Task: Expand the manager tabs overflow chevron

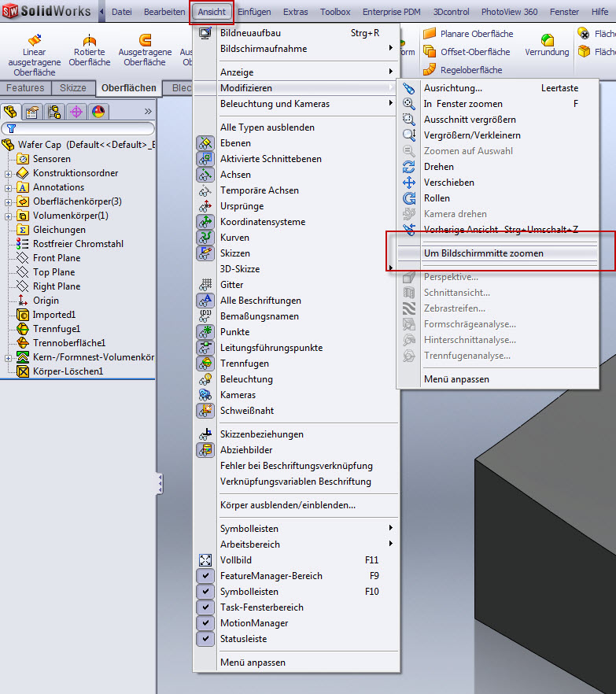Action: tap(148, 112)
